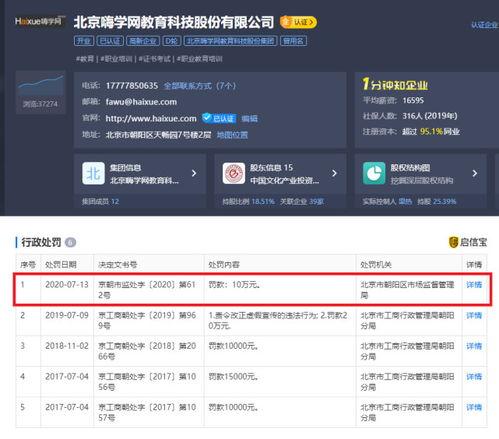
Task: Click the browsing trend chart thumbnail
Action: [41, 92]
